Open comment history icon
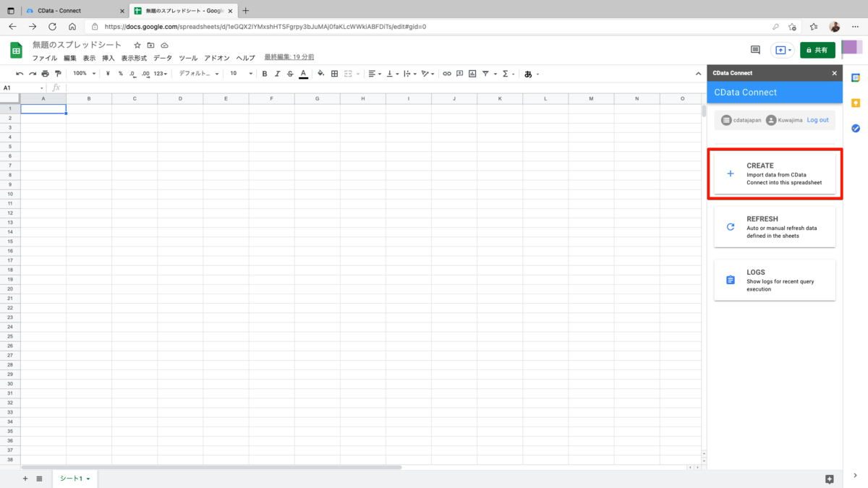The width and height of the screenshot is (868, 488). (755, 50)
